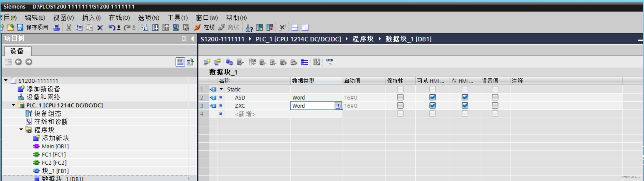The image size is (644, 181).
Task: Collapse project tree panel with left triangle
Action: click(192, 39)
